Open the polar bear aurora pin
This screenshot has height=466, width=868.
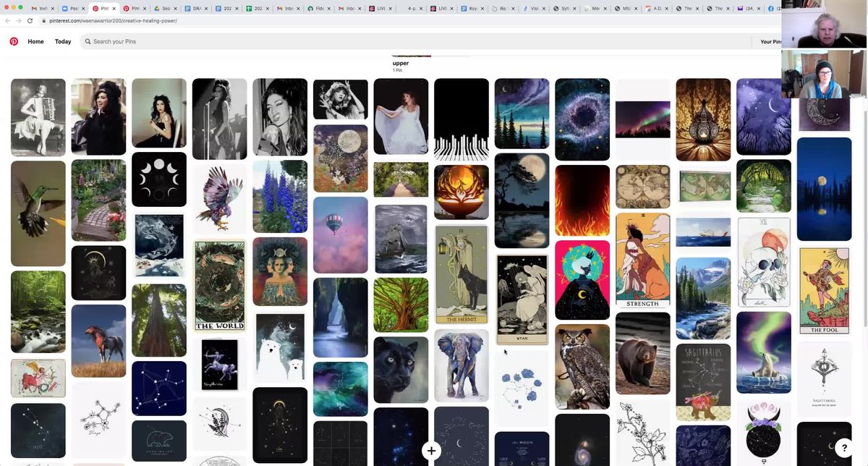click(x=764, y=352)
